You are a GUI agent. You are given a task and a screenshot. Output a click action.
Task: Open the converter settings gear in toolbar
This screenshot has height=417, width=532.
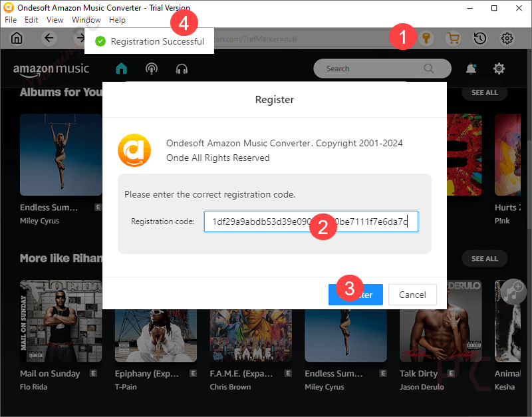(507, 38)
